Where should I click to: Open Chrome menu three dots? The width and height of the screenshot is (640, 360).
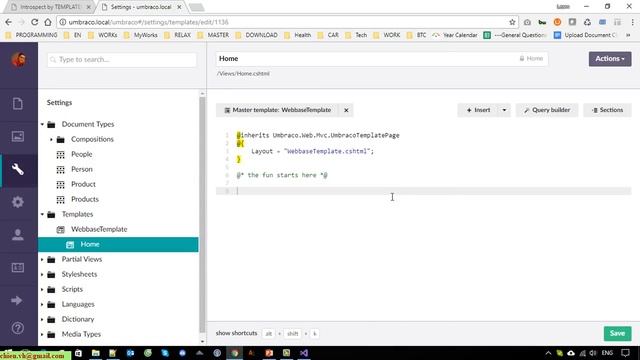click(x=633, y=22)
